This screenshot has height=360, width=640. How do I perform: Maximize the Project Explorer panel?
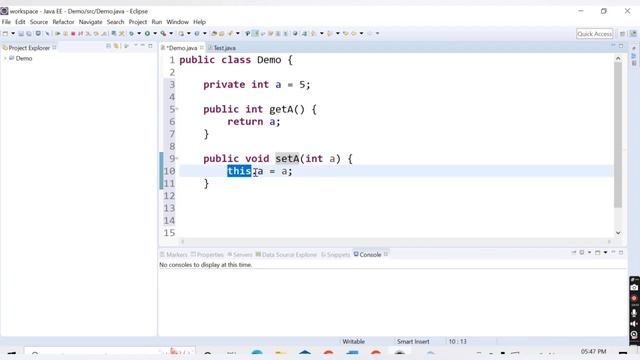150,46
